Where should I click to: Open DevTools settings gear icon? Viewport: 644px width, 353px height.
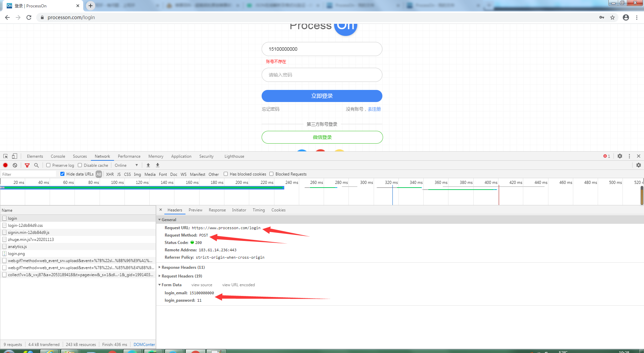pos(620,156)
